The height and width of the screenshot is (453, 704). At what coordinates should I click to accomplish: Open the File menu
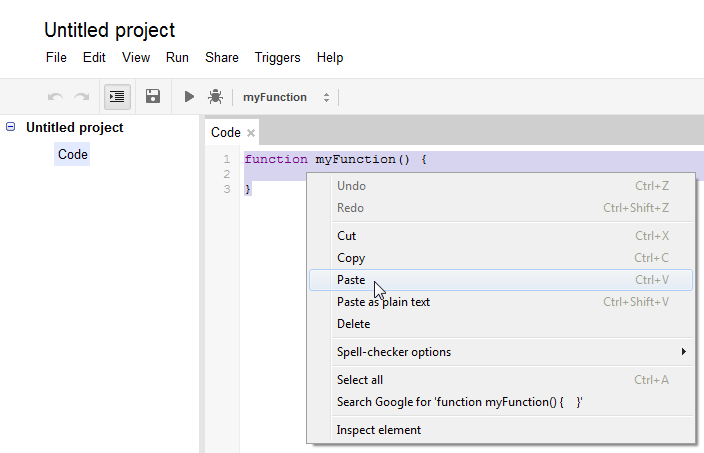(x=56, y=58)
